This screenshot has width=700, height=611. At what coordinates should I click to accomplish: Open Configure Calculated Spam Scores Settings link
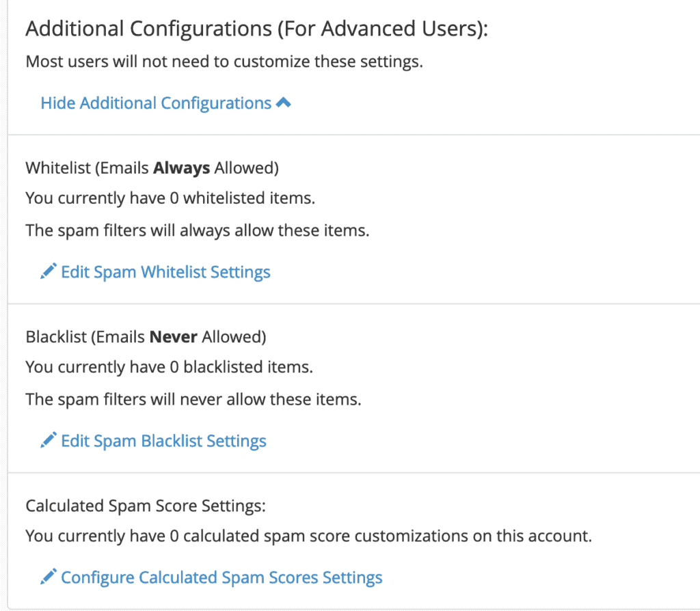point(221,578)
